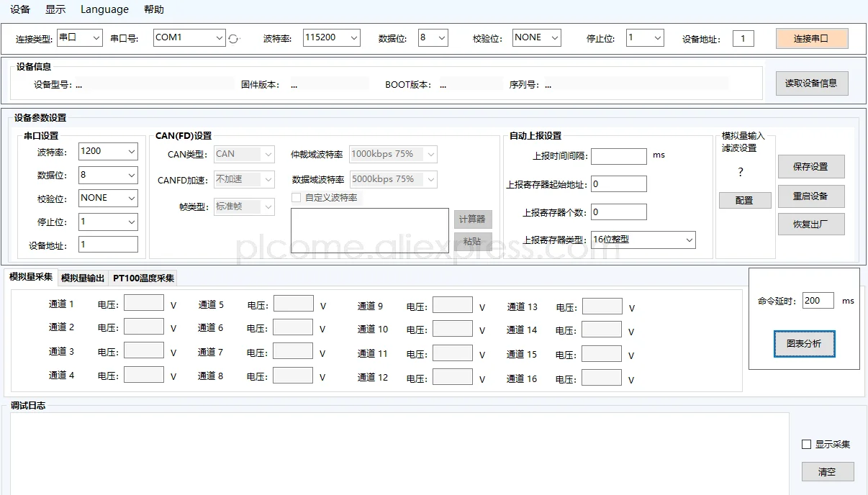
Task: Click the 图表分析 button
Action: [804, 344]
